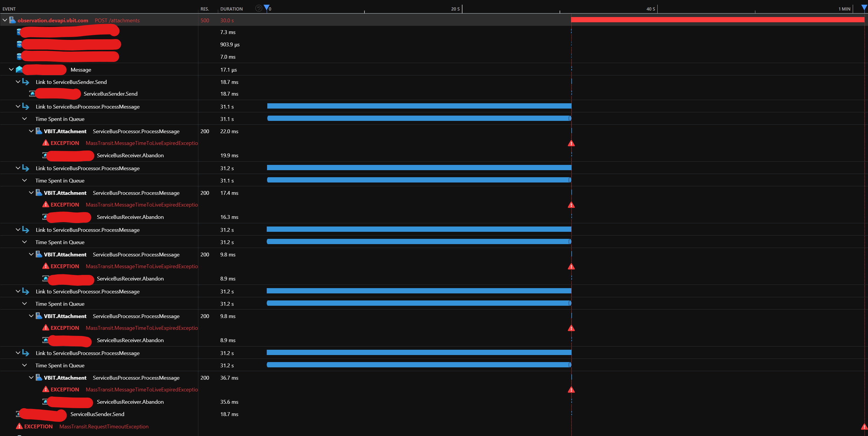
Task: Collapse the first Time Spent in Queue entry
Action: click(24, 119)
